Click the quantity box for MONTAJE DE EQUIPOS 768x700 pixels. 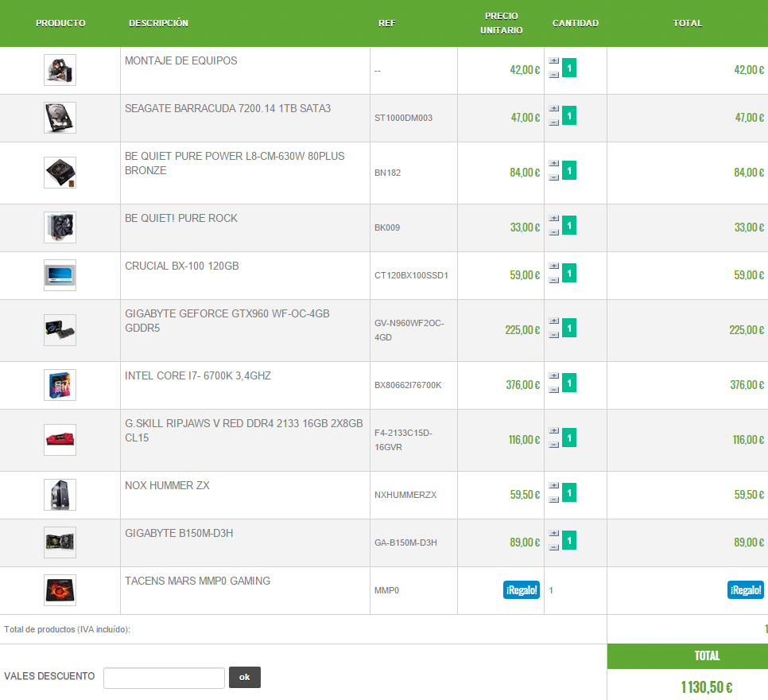point(569,68)
